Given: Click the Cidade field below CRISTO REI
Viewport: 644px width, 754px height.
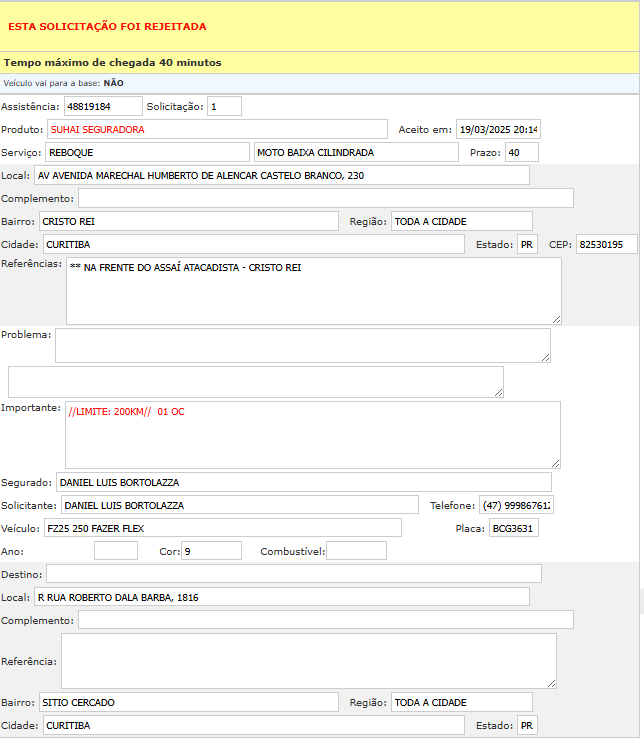Looking at the screenshot, I should [x=254, y=245].
